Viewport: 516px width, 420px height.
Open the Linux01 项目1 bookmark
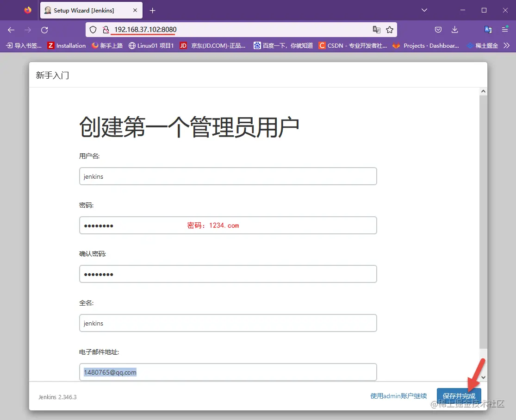[151, 45]
